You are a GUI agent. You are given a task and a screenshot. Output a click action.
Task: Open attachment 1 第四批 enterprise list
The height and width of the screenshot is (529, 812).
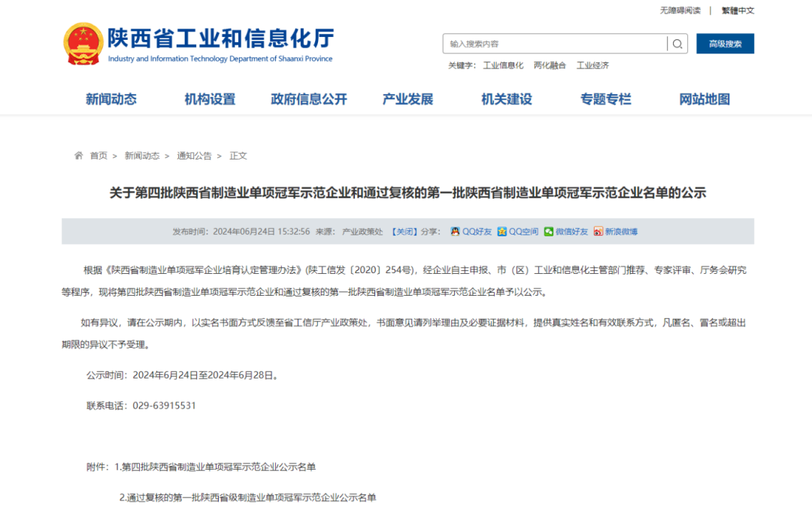coord(218,467)
